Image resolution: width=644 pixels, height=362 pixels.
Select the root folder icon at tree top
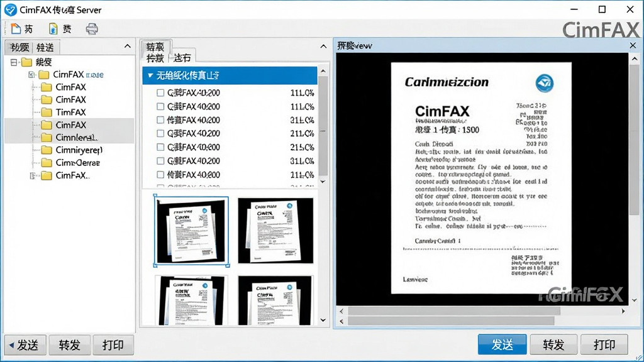coord(26,62)
